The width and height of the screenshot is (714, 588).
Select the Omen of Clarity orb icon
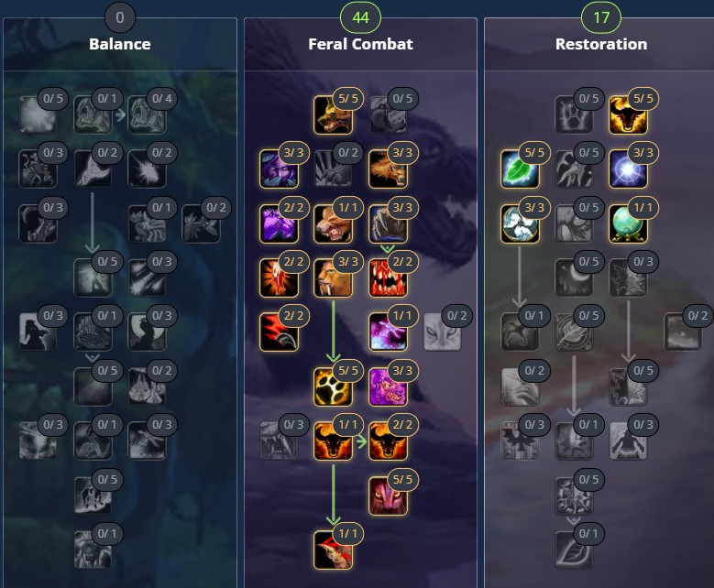[x=628, y=223]
